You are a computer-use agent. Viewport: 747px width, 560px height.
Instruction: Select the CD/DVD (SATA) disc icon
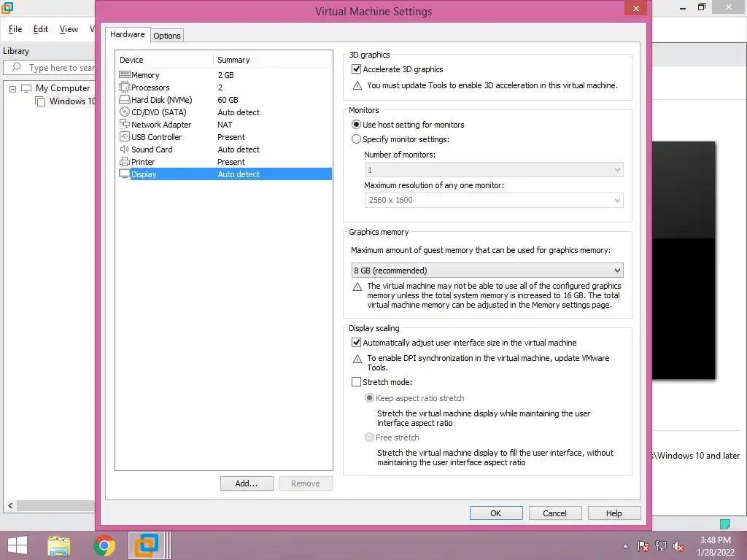click(124, 112)
